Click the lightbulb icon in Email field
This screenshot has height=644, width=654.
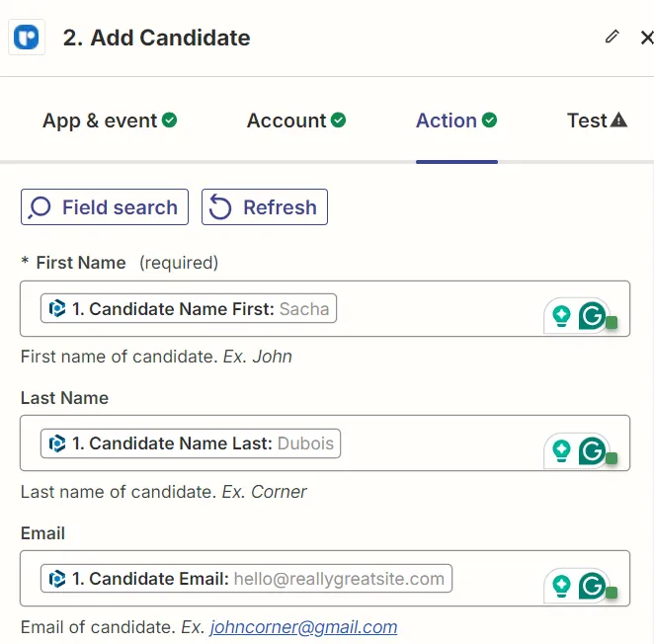[x=562, y=586]
